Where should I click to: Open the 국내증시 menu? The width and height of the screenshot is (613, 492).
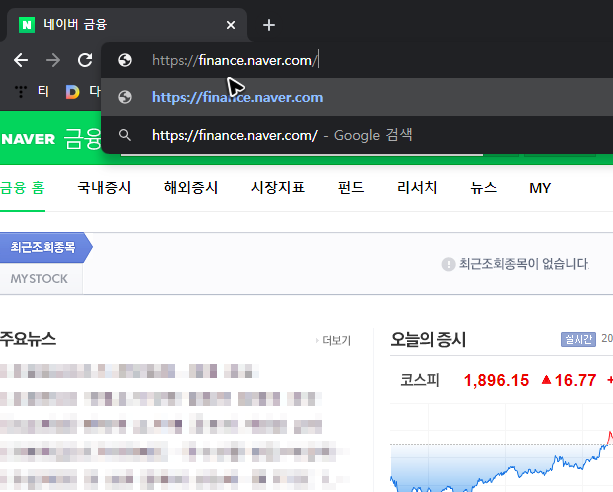pyautogui.click(x=104, y=188)
